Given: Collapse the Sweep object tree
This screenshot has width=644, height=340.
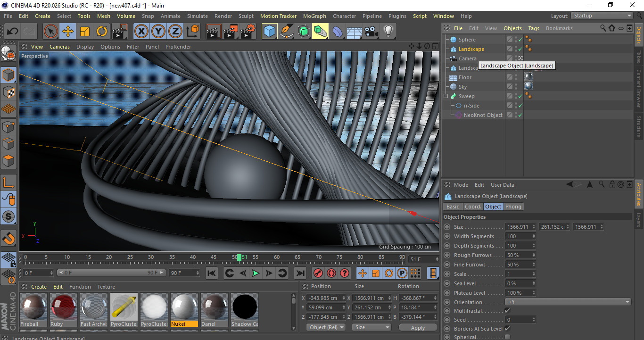Looking at the screenshot, I should 446,96.
